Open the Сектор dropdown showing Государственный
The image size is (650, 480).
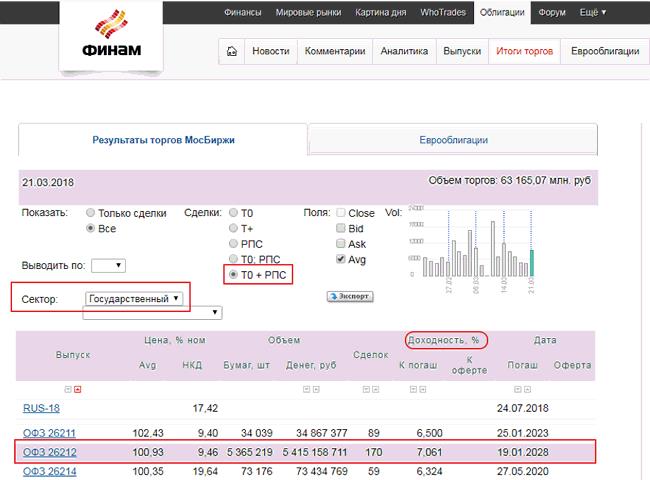(134, 298)
